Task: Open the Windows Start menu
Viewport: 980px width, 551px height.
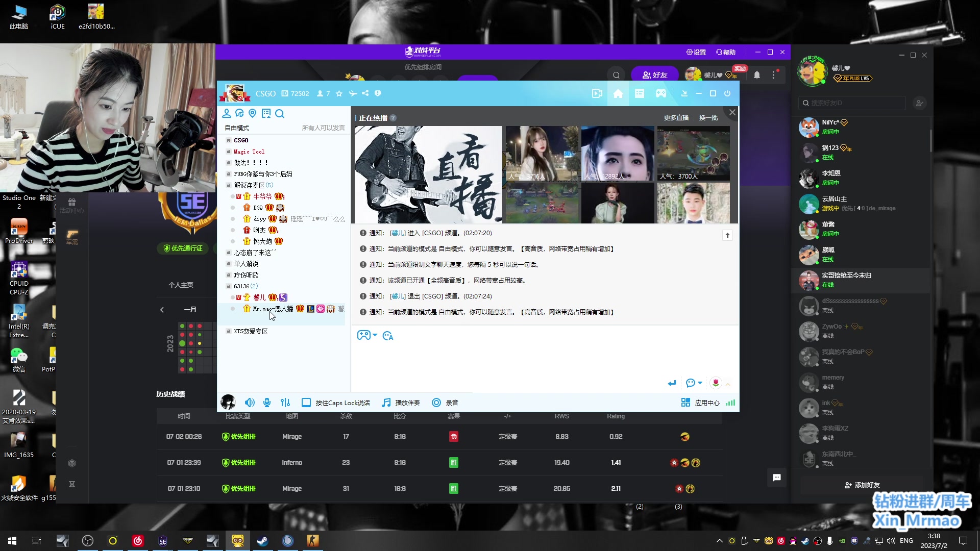Action: click(x=12, y=541)
